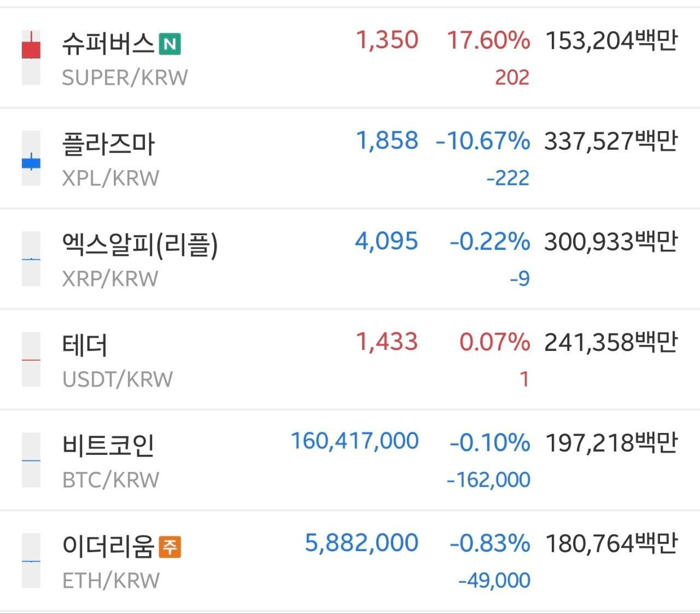700x614 pixels.
Task: Click the green N badge beside 슈퍼버스
Action: (x=170, y=44)
